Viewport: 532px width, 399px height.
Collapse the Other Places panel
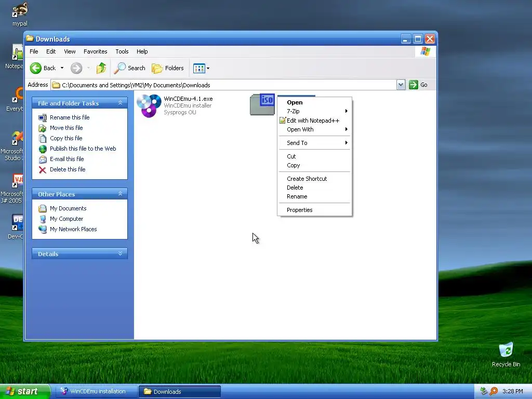[x=120, y=194]
